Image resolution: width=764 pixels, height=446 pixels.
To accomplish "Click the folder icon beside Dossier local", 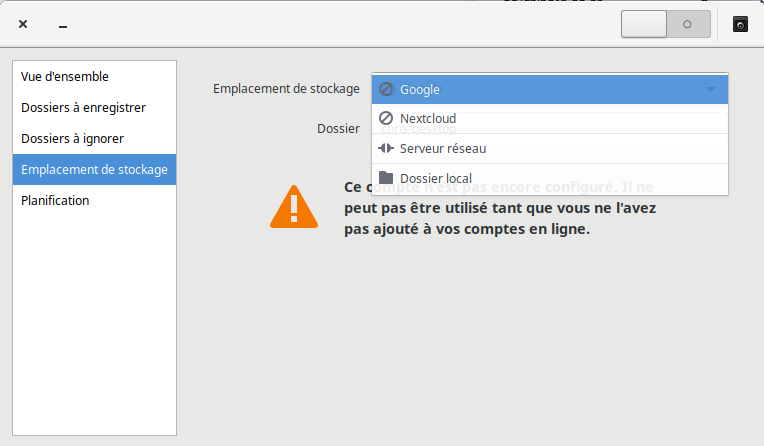I will click(386, 178).
